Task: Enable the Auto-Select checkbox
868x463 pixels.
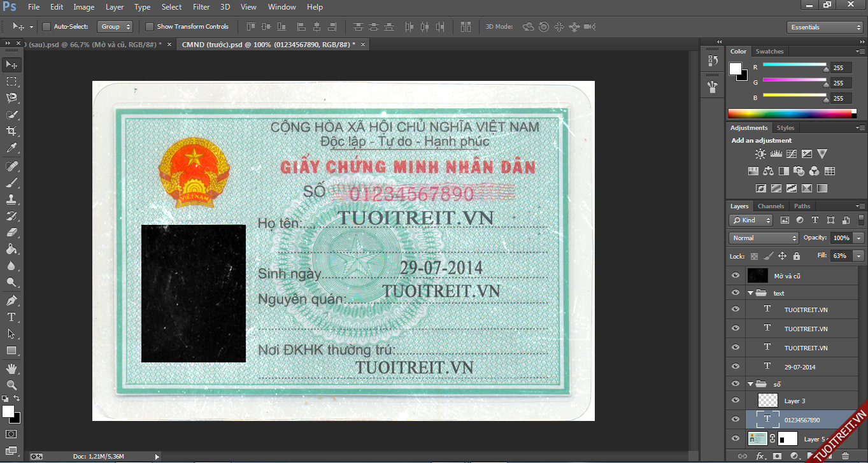Action: (x=46, y=27)
